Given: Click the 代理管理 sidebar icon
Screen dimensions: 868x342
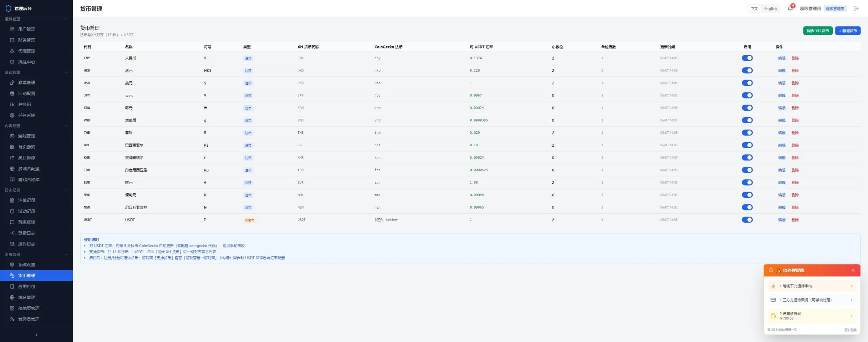Looking at the screenshot, I should pyautogui.click(x=12, y=51).
